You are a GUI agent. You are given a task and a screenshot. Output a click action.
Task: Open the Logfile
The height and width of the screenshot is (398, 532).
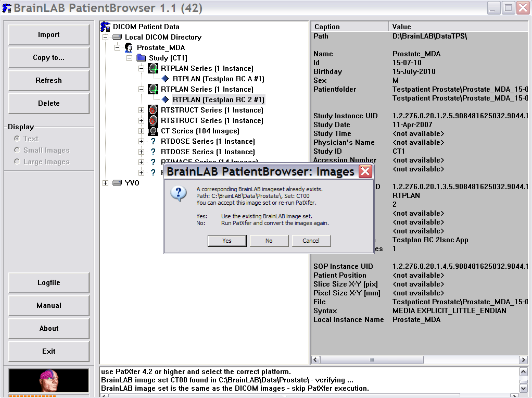coord(49,282)
